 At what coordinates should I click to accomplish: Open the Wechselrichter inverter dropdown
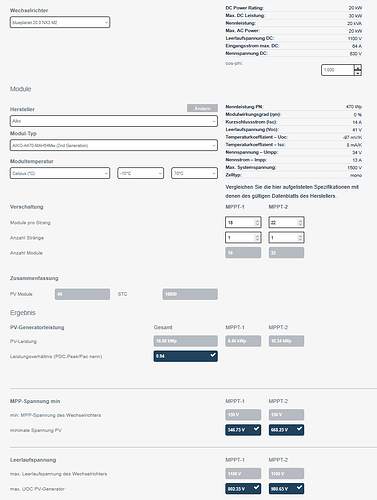click(x=60, y=22)
